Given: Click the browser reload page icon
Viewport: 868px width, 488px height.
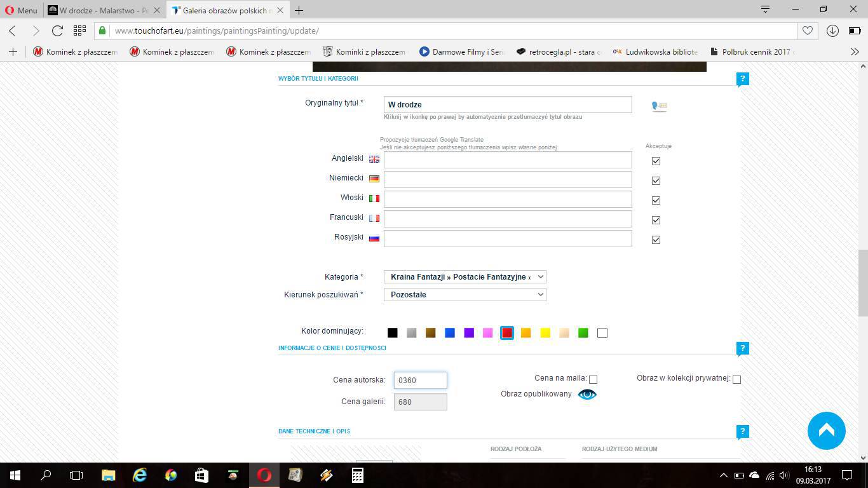Looking at the screenshot, I should [57, 30].
